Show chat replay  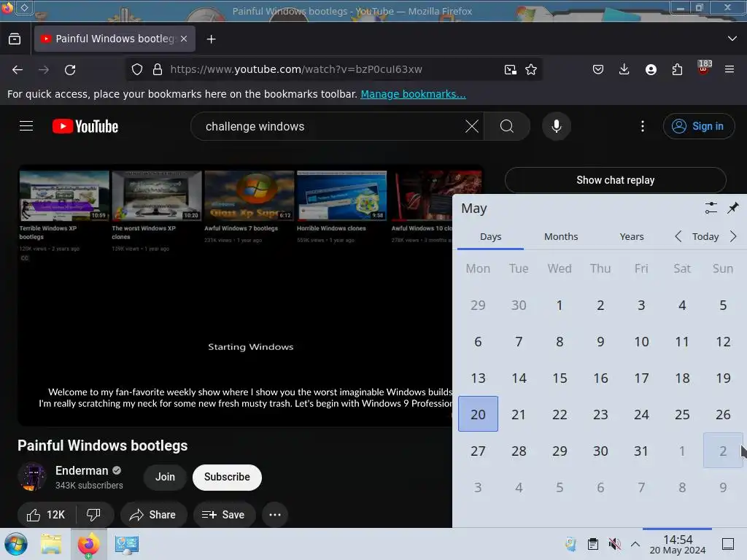pyautogui.click(x=615, y=180)
